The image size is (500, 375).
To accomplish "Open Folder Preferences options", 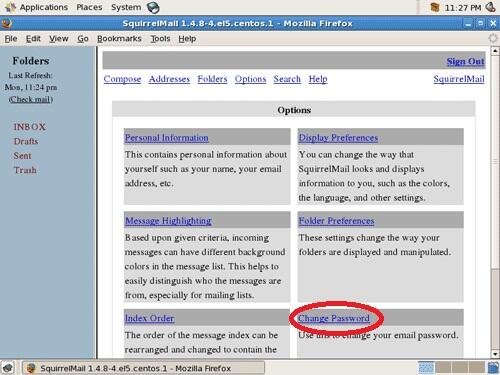I will [336, 221].
